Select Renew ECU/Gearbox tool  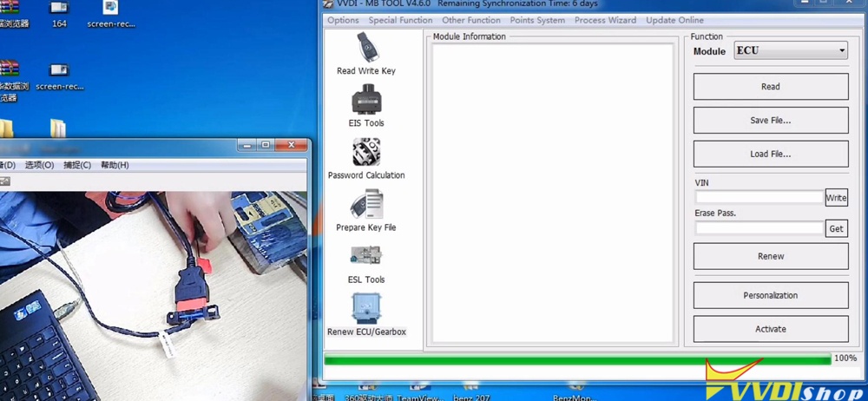coord(366,315)
